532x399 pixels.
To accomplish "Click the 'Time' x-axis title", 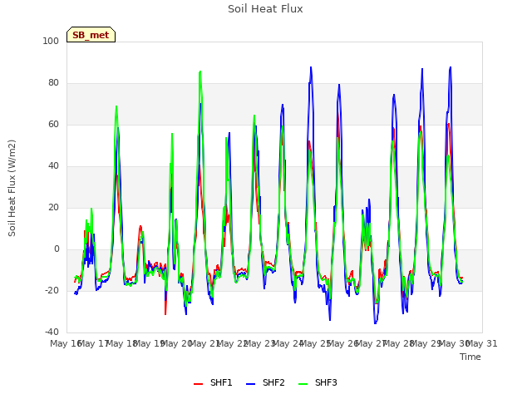I will click(x=470, y=357).
